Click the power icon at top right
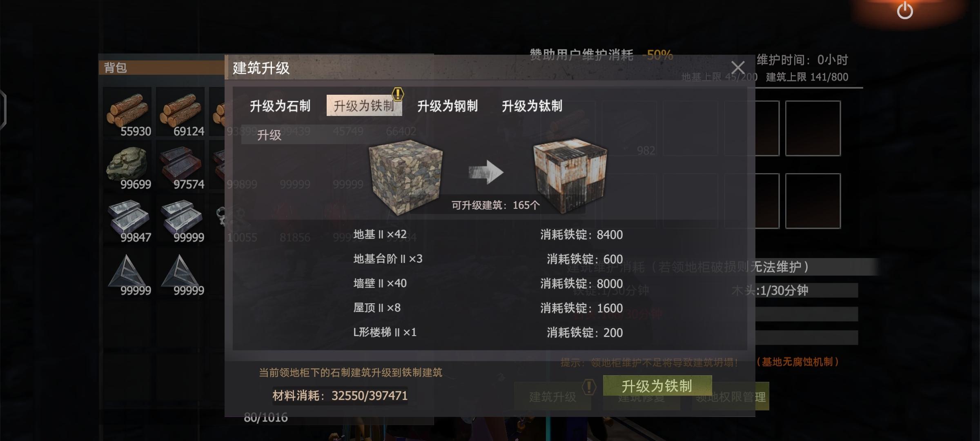 click(904, 10)
